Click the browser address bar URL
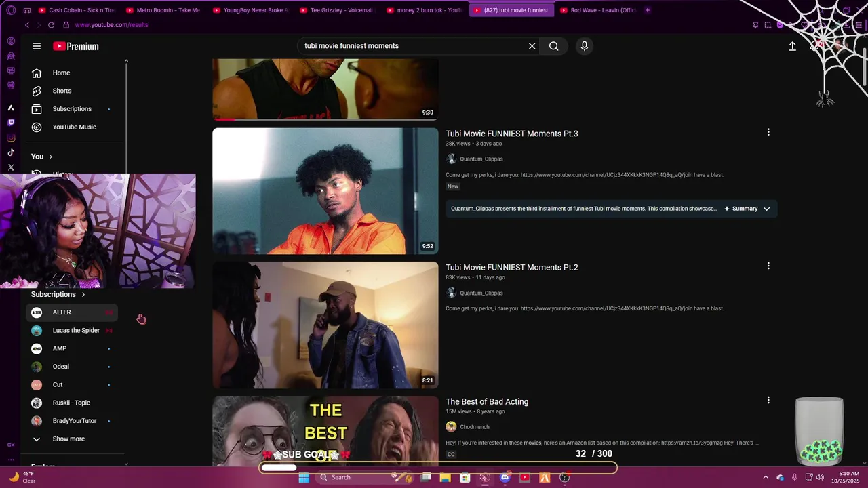The height and width of the screenshot is (488, 868). 111,25
